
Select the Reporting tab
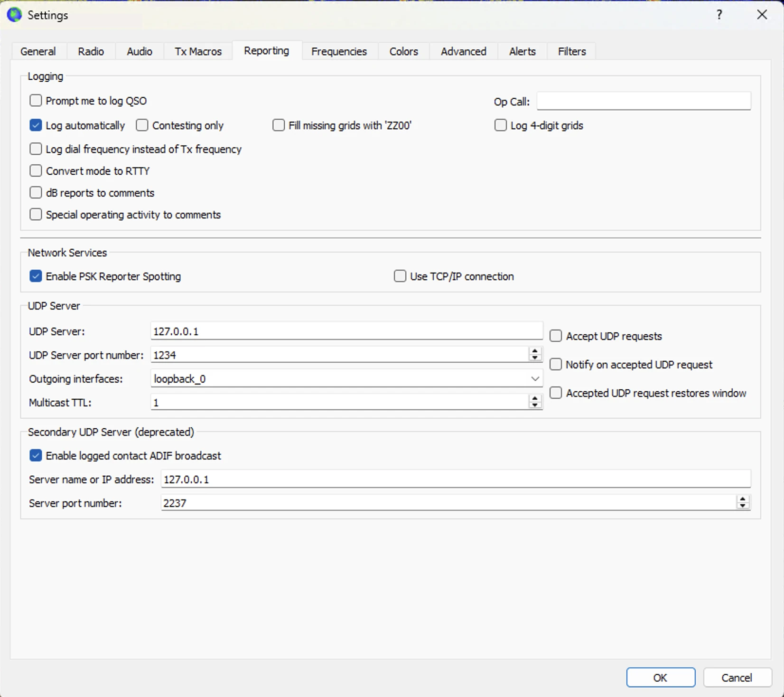coord(267,50)
